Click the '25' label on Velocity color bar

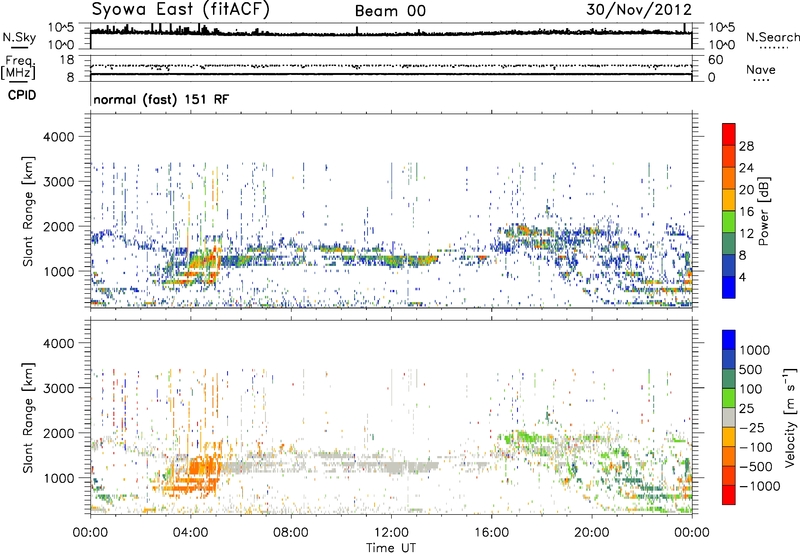pos(746,408)
